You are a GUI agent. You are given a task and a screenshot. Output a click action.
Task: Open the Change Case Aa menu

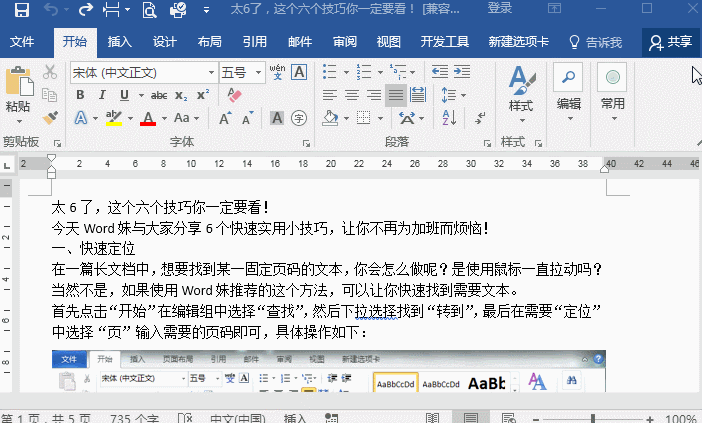pos(186,118)
